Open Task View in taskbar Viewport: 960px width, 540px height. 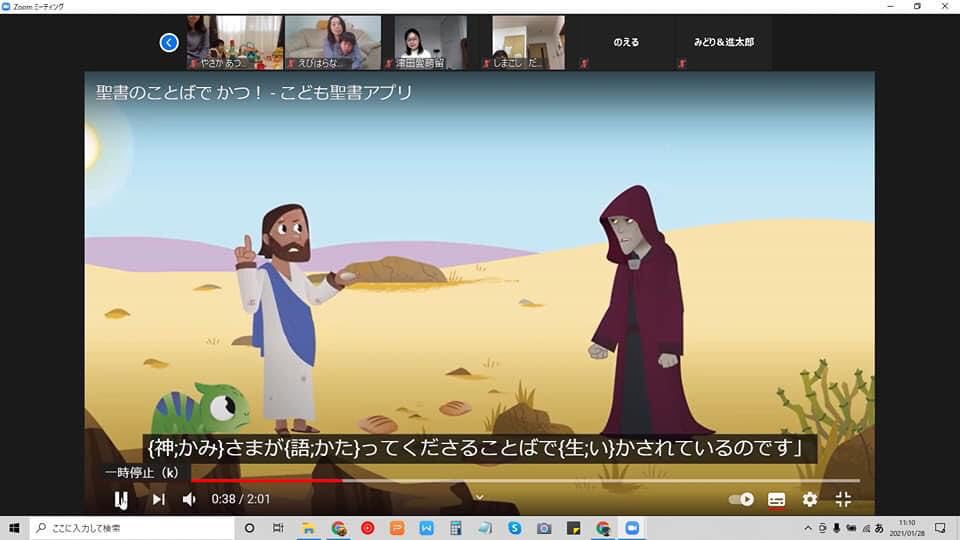279,528
